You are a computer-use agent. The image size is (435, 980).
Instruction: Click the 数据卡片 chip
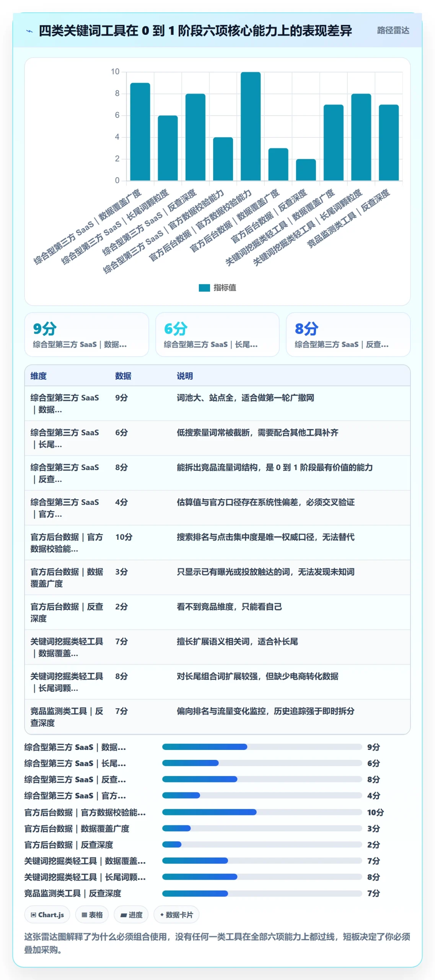coord(176,915)
